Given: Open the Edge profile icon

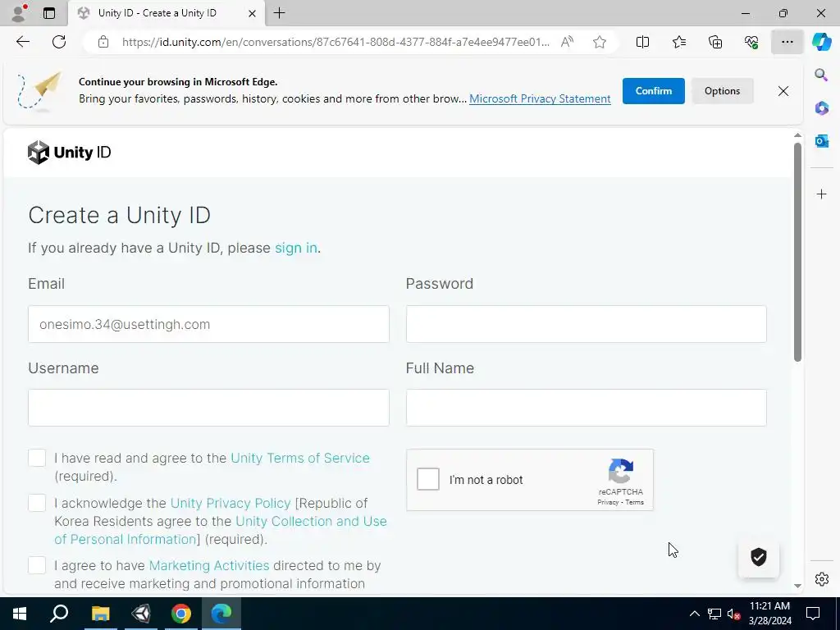Looking at the screenshot, I should (19, 13).
